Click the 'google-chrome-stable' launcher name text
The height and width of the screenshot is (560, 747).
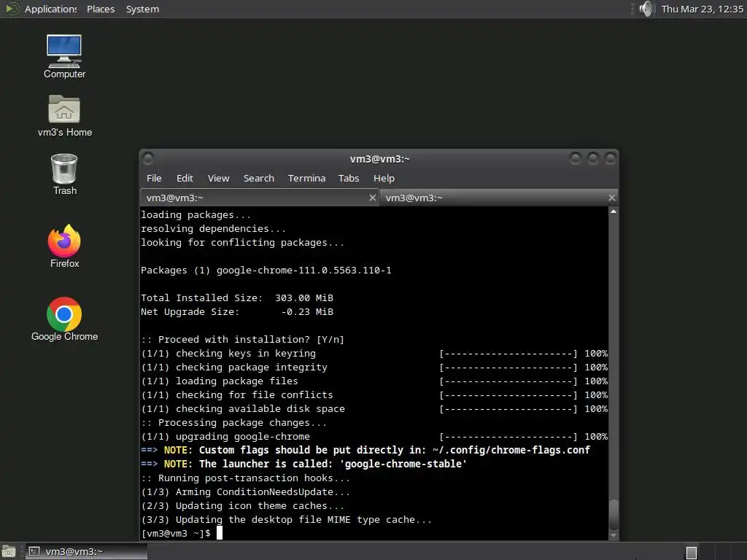403,464
